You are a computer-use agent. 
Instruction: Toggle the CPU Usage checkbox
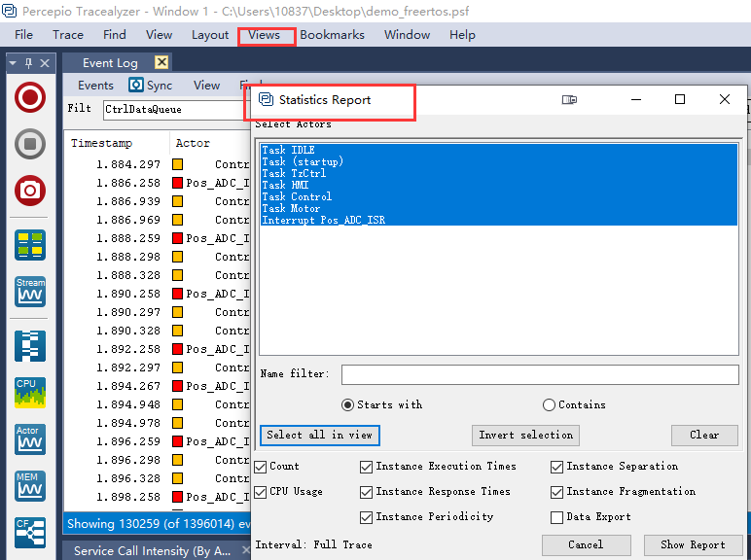point(260,492)
